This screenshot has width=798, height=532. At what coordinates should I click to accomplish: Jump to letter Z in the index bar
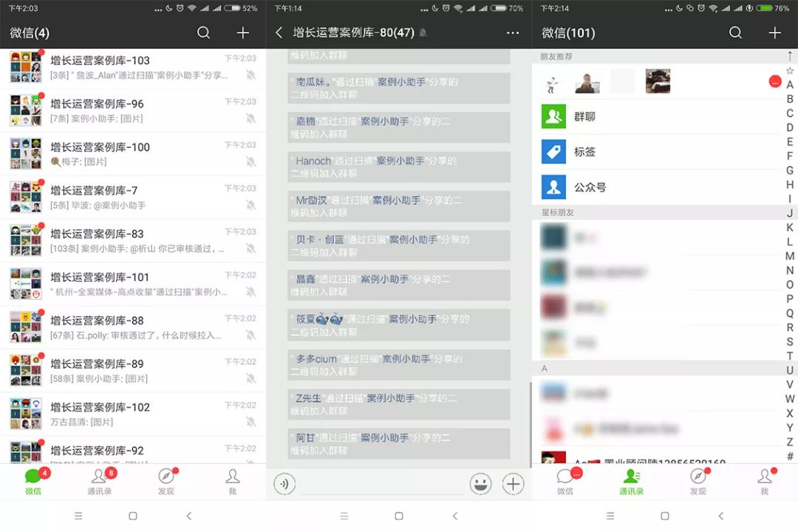(x=790, y=442)
